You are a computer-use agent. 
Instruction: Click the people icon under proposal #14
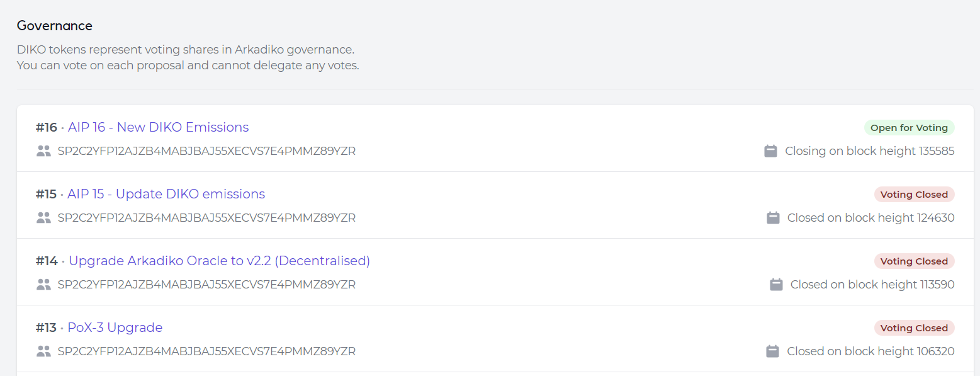[43, 285]
